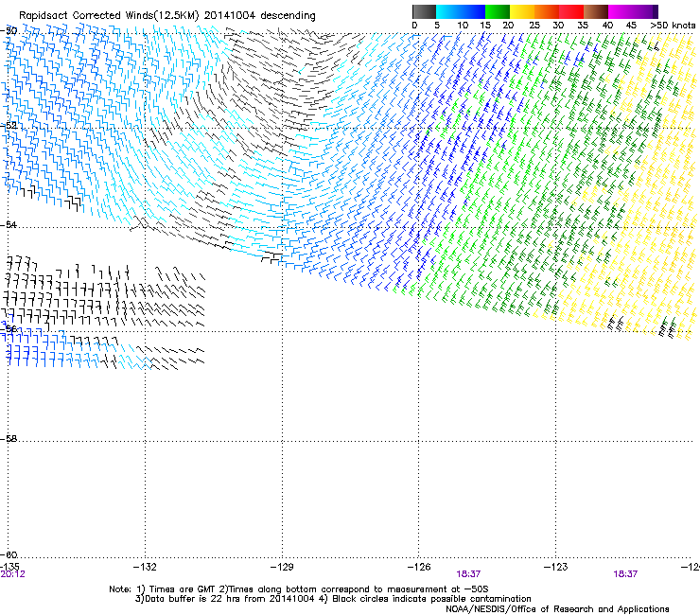
Task: Click the yellow 20-25 knots color swatch
Action: pyautogui.click(x=522, y=11)
